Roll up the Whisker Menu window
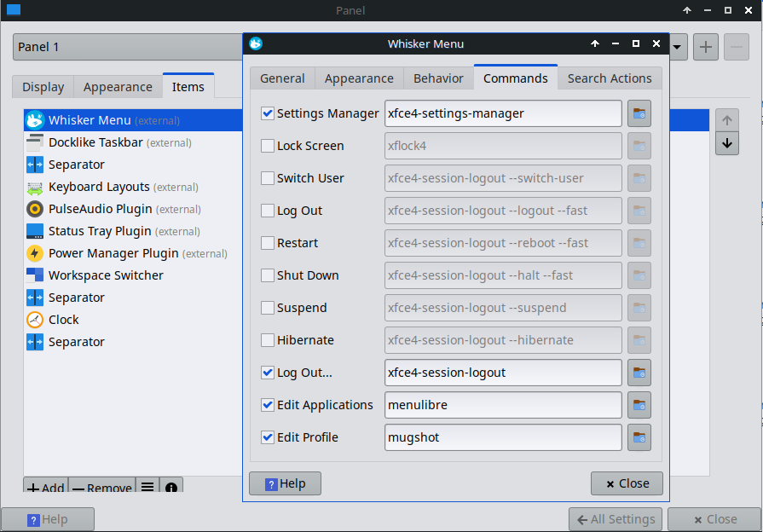This screenshot has height=532, width=763. click(595, 43)
